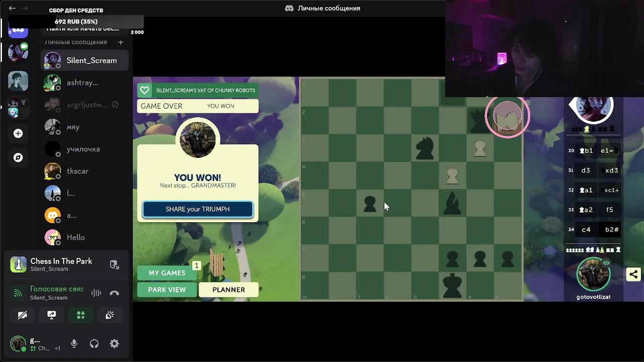644x362 pixels.
Task: Open the grey anime portrait server
Action: click(18, 81)
